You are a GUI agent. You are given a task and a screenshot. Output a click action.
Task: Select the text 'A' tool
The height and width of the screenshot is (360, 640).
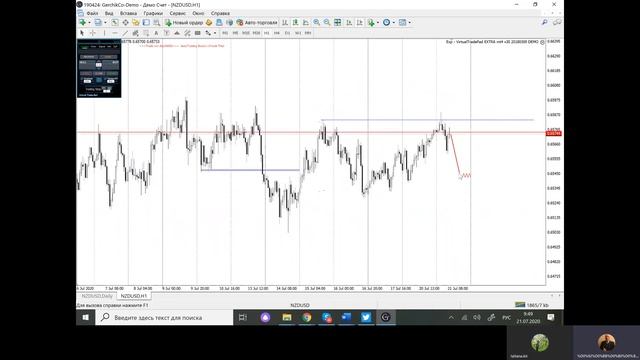(x=156, y=33)
